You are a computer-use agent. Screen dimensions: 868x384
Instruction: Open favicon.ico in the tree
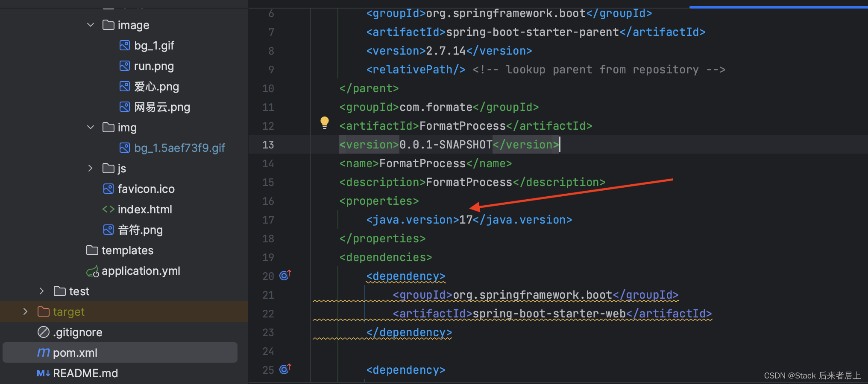pos(146,189)
